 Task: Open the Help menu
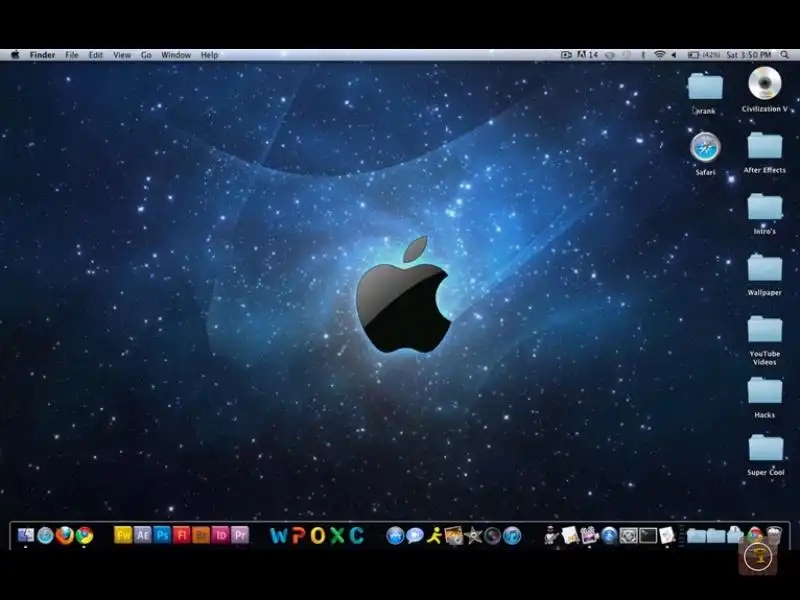click(210, 55)
